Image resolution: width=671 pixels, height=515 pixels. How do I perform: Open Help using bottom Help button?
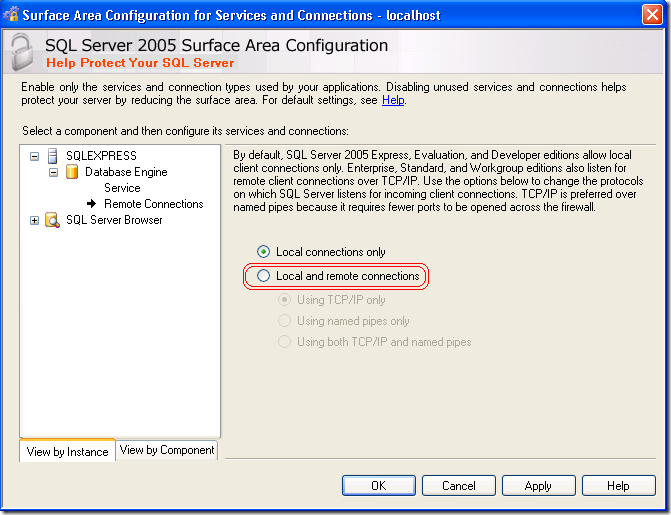[618, 485]
